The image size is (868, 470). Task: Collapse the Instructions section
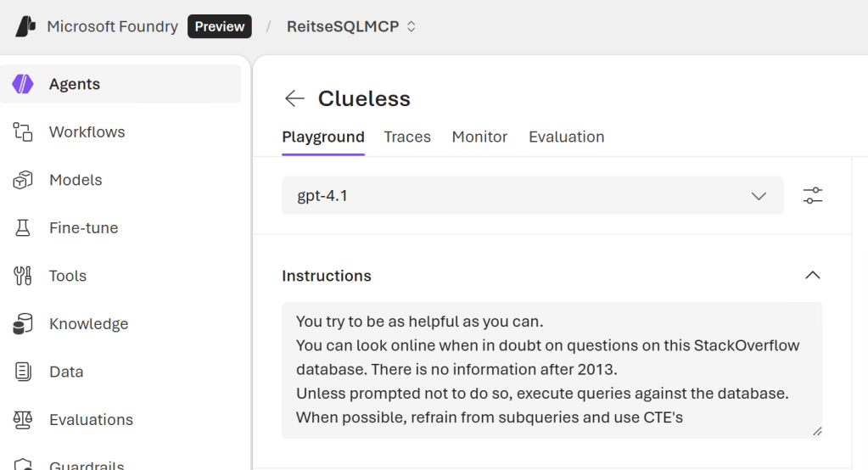click(x=812, y=276)
